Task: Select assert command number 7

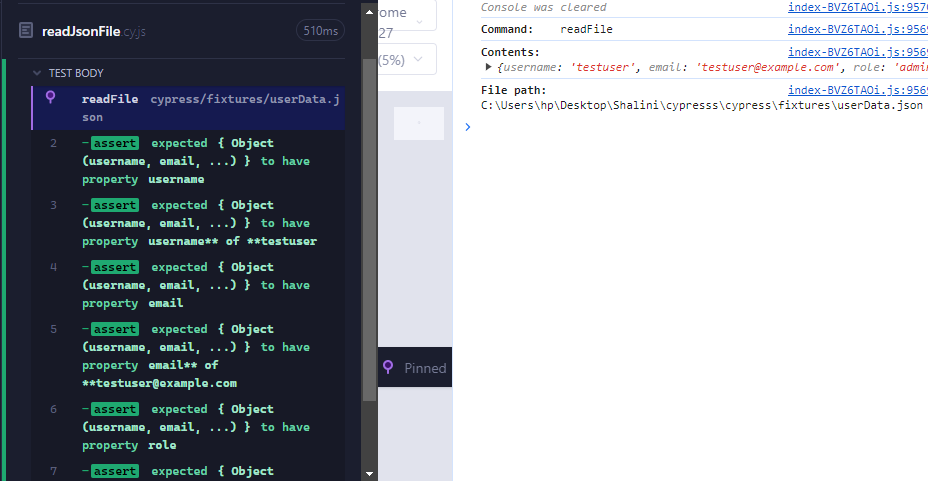Action: coord(189,471)
